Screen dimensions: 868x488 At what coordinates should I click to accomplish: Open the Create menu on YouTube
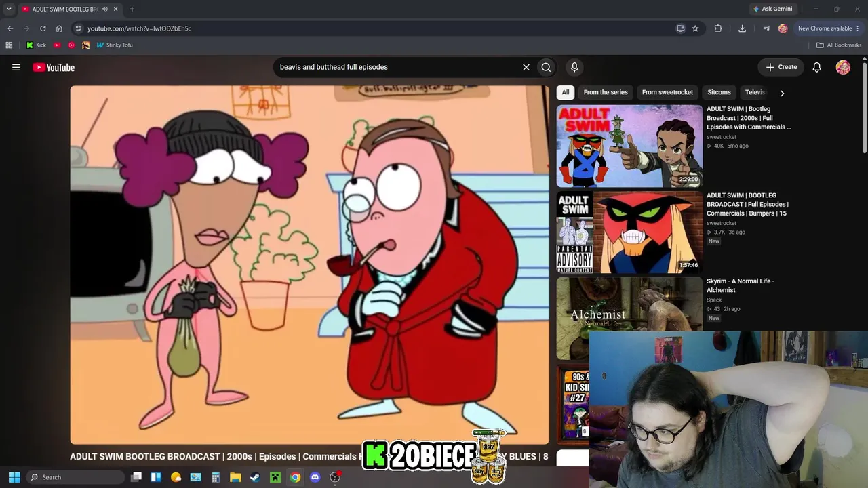781,67
